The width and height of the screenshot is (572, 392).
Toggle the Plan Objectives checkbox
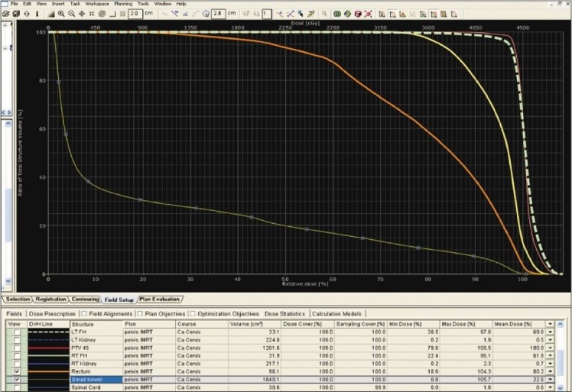140,313
